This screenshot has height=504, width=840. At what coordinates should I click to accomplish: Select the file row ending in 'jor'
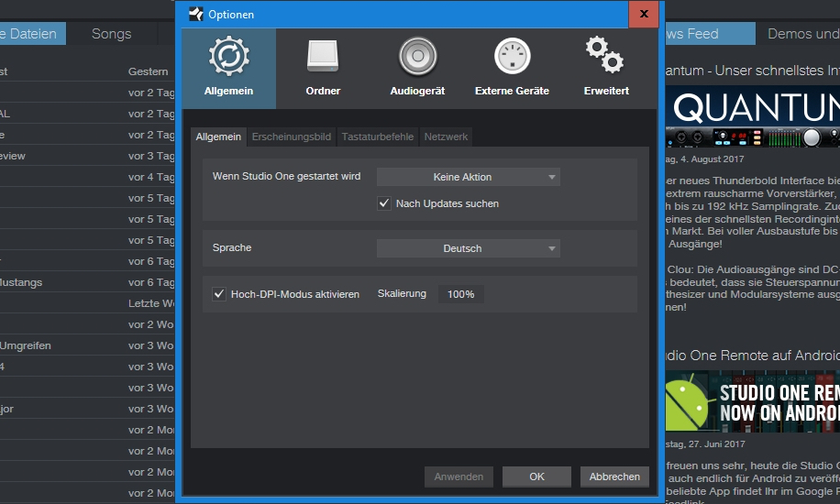(87, 409)
